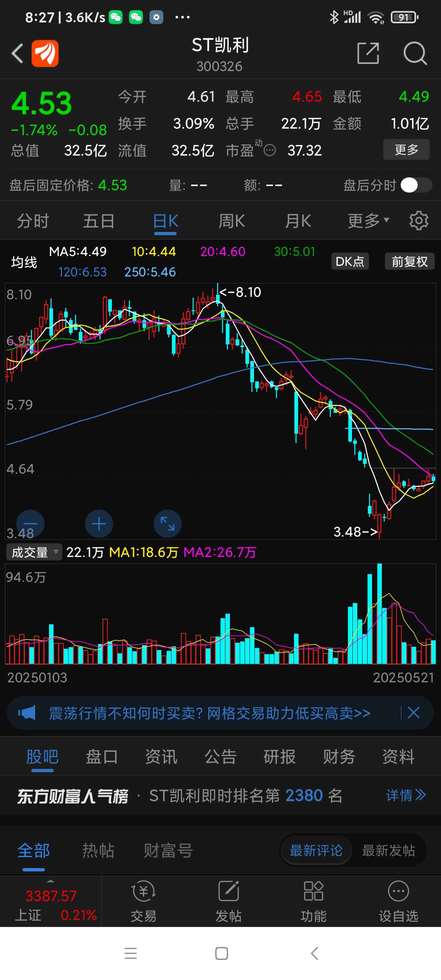Select the 全部 posts tab
The width and height of the screenshot is (441, 980).
[x=33, y=851]
